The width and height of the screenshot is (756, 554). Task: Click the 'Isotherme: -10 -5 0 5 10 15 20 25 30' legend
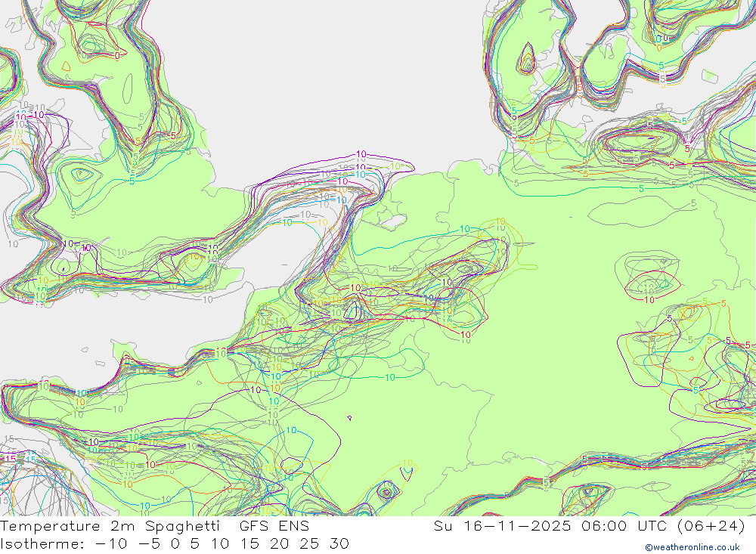175,544
